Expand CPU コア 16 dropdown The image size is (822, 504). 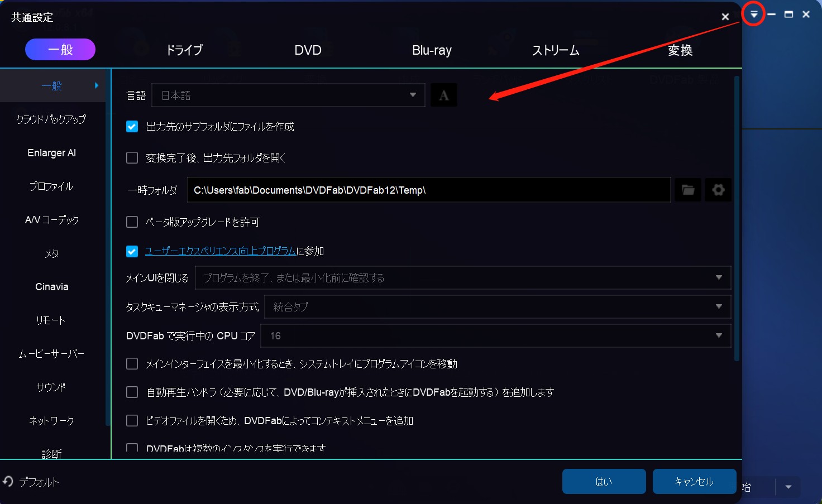[x=496, y=335]
